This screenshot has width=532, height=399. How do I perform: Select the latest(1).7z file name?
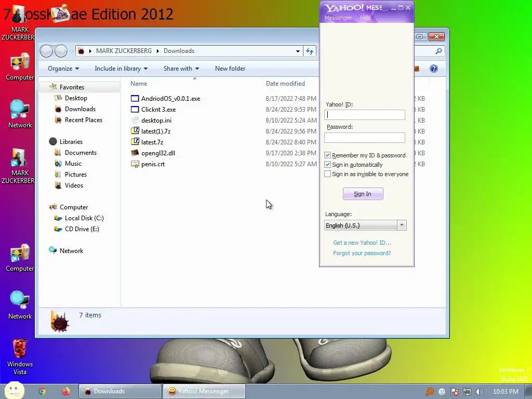(156, 131)
